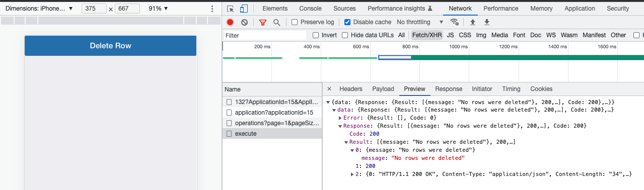The width and height of the screenshot is (644, 190).
Task: Show the Cookies tab
Action: [541, 89]
